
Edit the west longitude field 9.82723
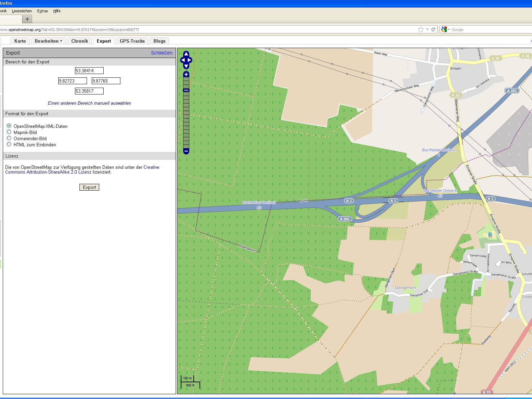coord(73,81)
